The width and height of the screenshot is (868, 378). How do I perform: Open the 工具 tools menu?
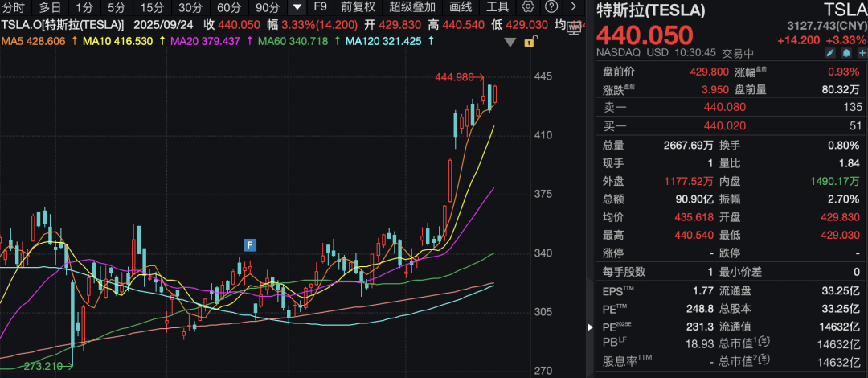click(497, 6)
